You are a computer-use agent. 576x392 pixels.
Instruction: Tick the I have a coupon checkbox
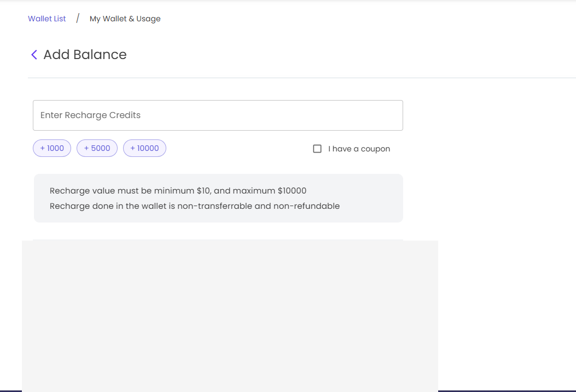(x=317, y=149)
